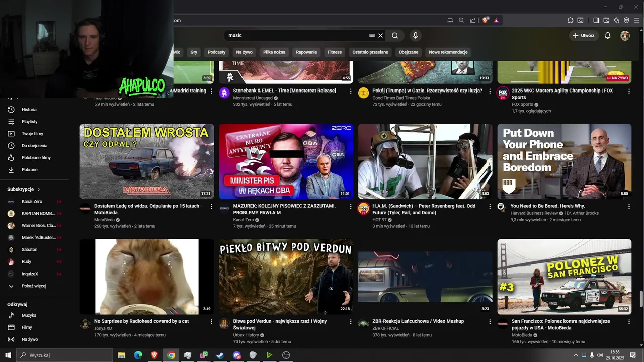The image size is (644, 362).
Task: Select the Piłka nożna filter chip
Action: click(274, 52)
